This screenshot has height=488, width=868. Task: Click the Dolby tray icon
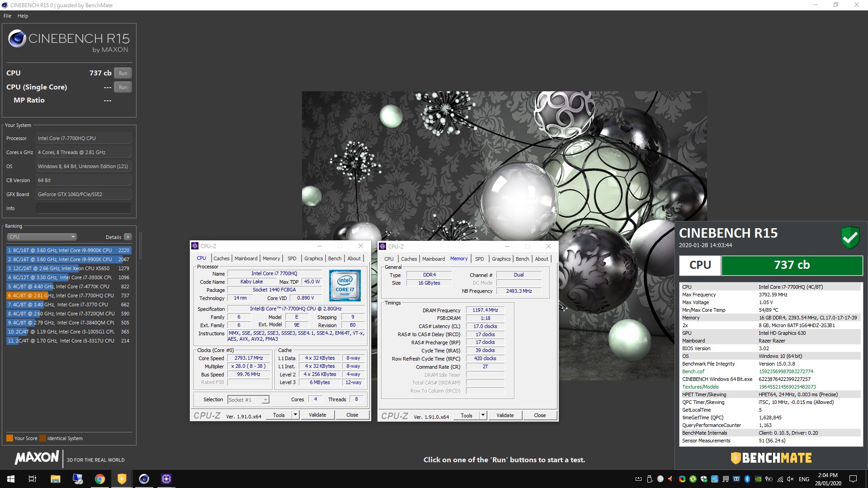tap(736, 479)
